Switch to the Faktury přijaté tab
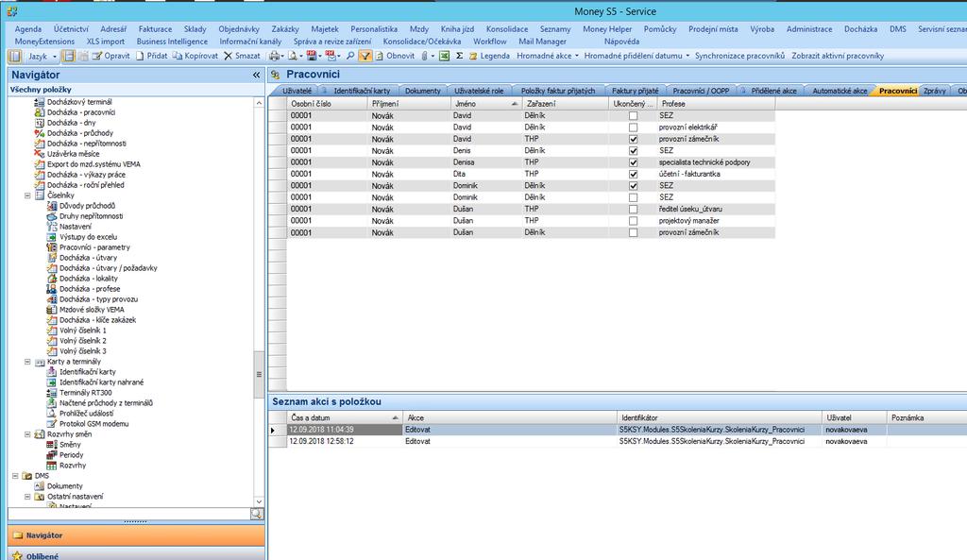 636,91
